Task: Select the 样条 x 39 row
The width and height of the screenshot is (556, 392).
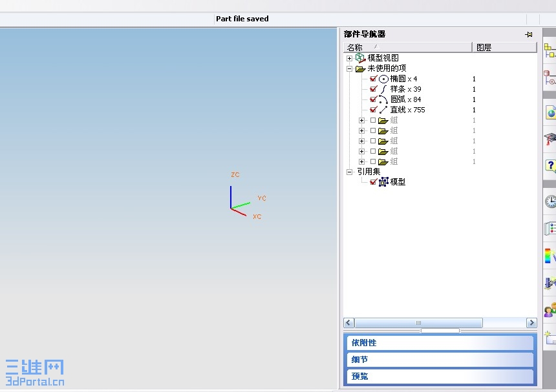Action: pyautogui.click(x=405, y=89)
